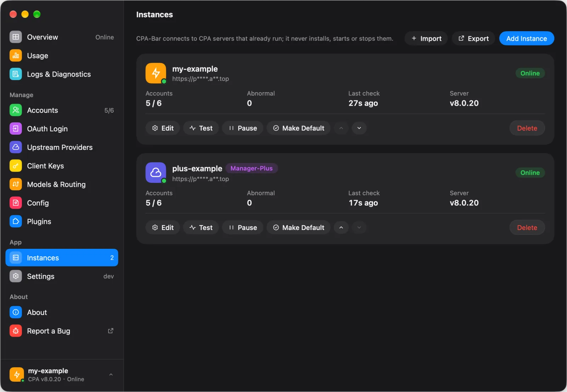Switch to the Instances sidebar item
This screenshot has width=567, height=392.
(x=62, y=258)
